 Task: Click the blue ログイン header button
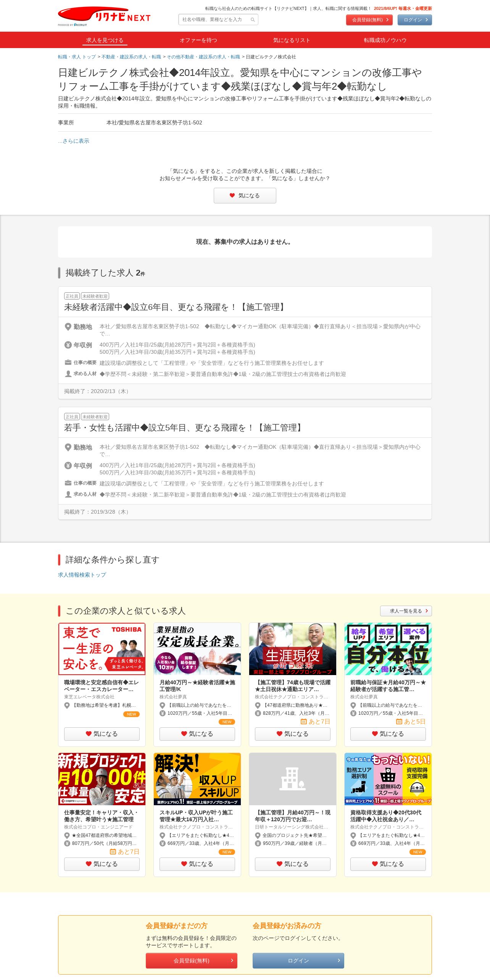[x=414, y=20]
